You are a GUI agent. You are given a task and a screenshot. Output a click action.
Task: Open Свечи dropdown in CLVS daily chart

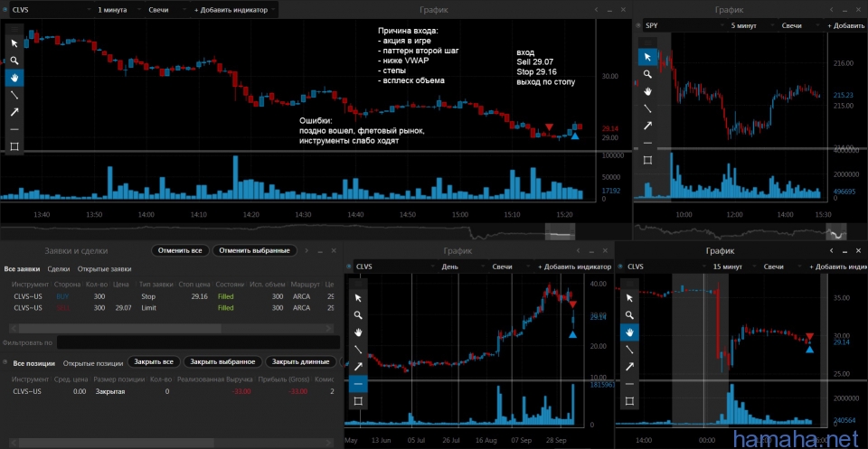510,266
